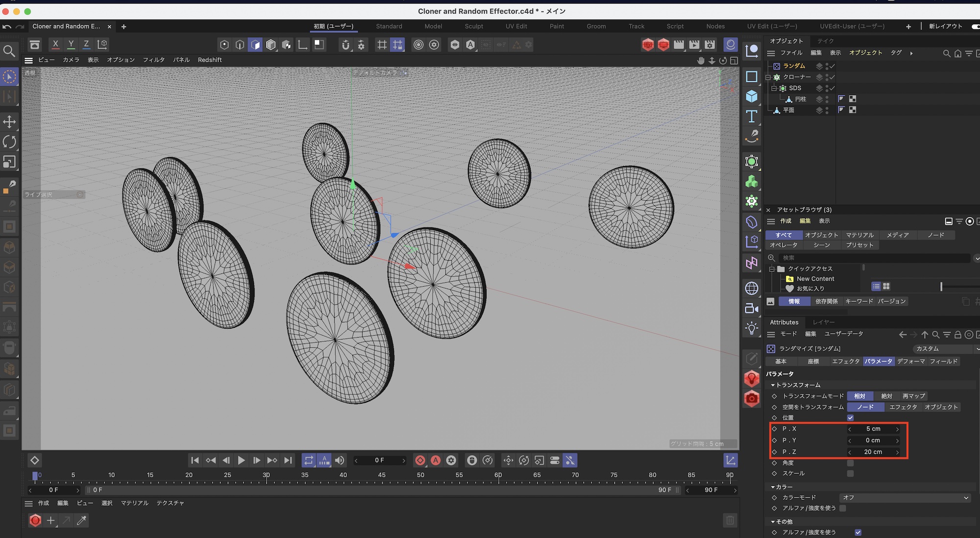This screenshot has height=538, width=980.
Task: Click the record active objects keyframe button
Action: coord(420,460)
